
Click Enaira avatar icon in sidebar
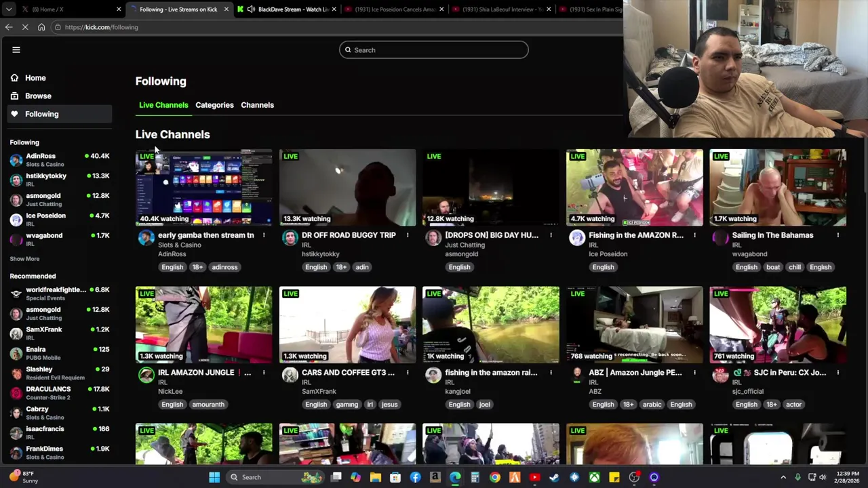click(16, 353)
